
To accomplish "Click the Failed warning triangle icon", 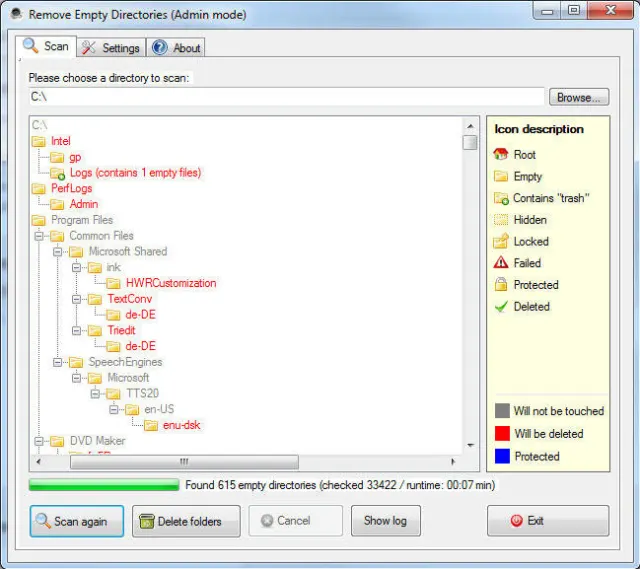I will (501, 262).
